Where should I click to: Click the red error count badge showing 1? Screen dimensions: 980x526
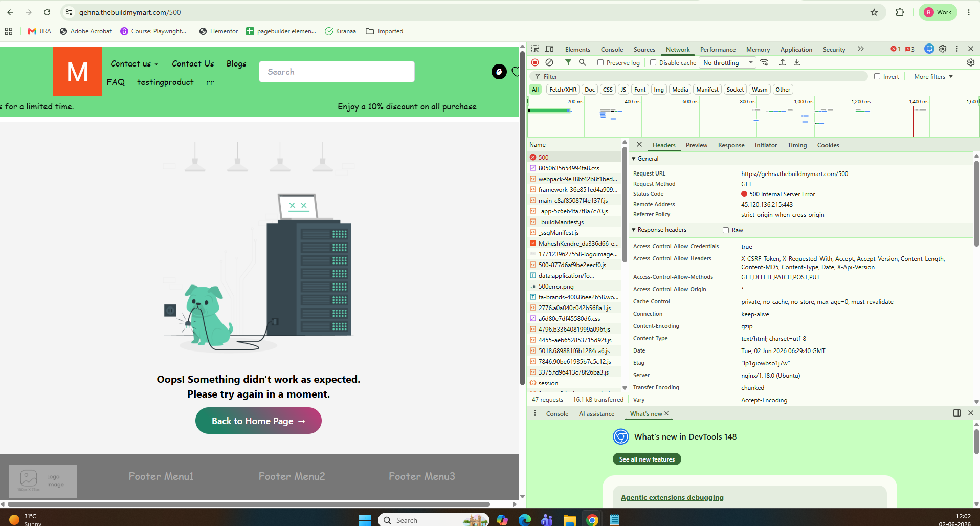896,49
